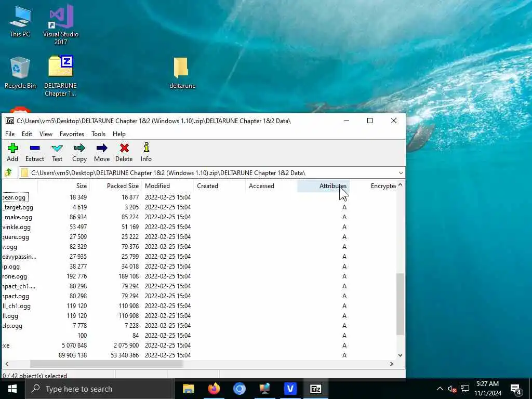Click the scroll up arrow
The height and width of the screenshot is (399, 532).
401,185
